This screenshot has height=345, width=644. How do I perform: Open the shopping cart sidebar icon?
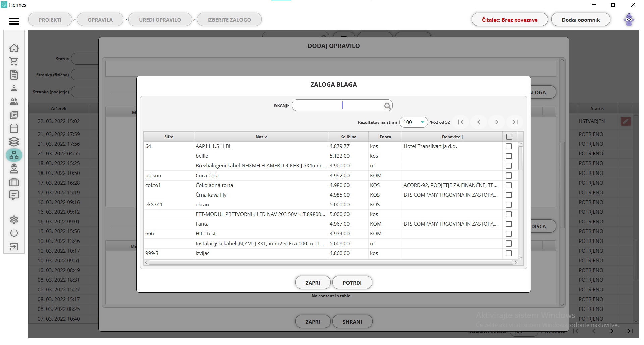[14, 61]
